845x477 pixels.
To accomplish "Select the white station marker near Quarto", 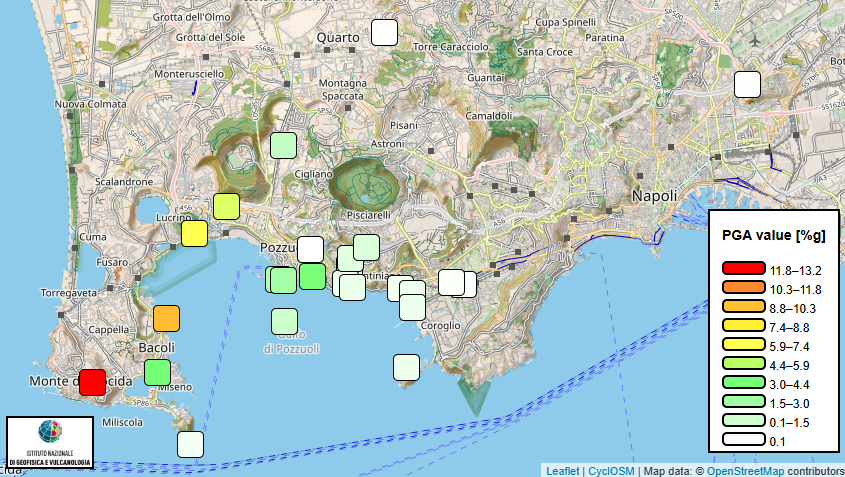I will tap(384, 33).
